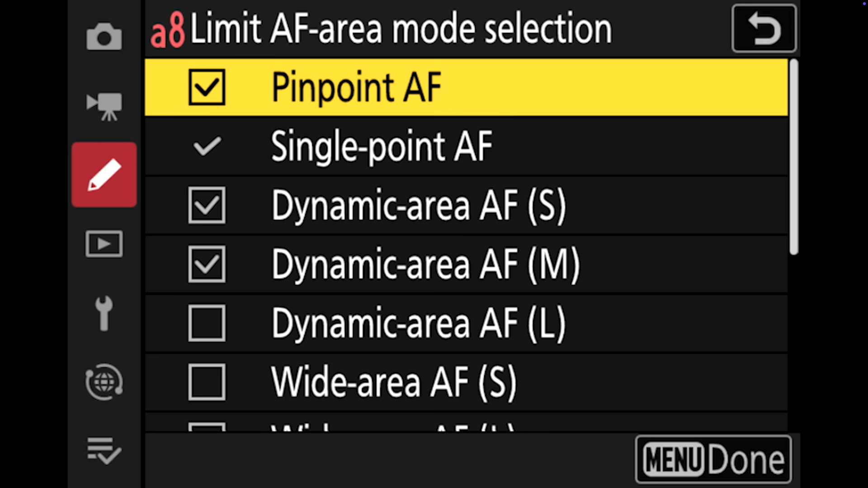This screenshot has height=488, width=868.
Task: Check the Wide-area AF (S) checkbox
Action: [207, 382]
